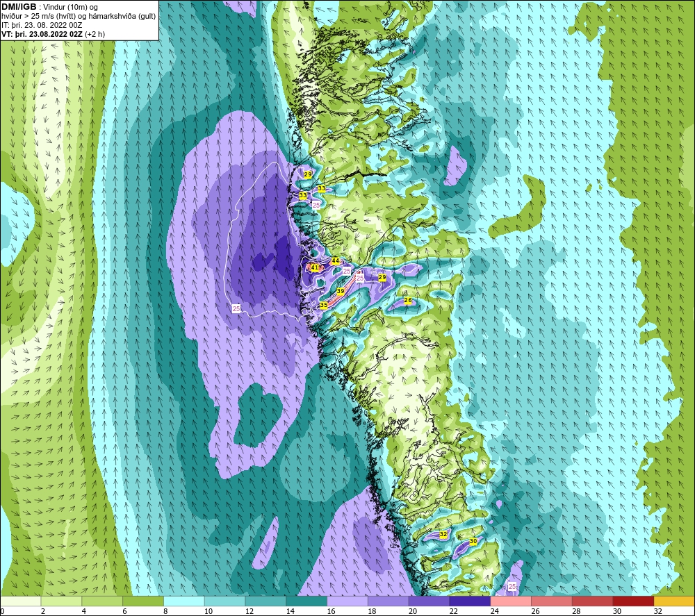Click the legend scale number 28
The height and width of the screenshot is (616, 695).
[576, 611]
